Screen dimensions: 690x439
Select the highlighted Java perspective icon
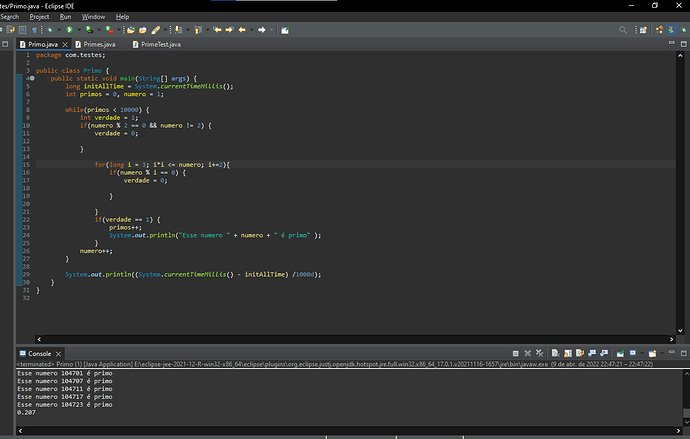(x=671, y=30)
